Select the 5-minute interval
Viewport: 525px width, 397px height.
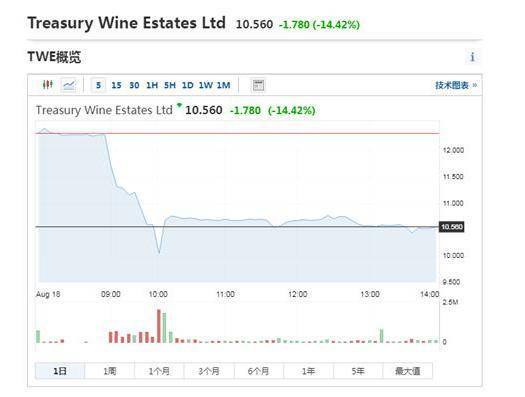(x=98, y=85)
